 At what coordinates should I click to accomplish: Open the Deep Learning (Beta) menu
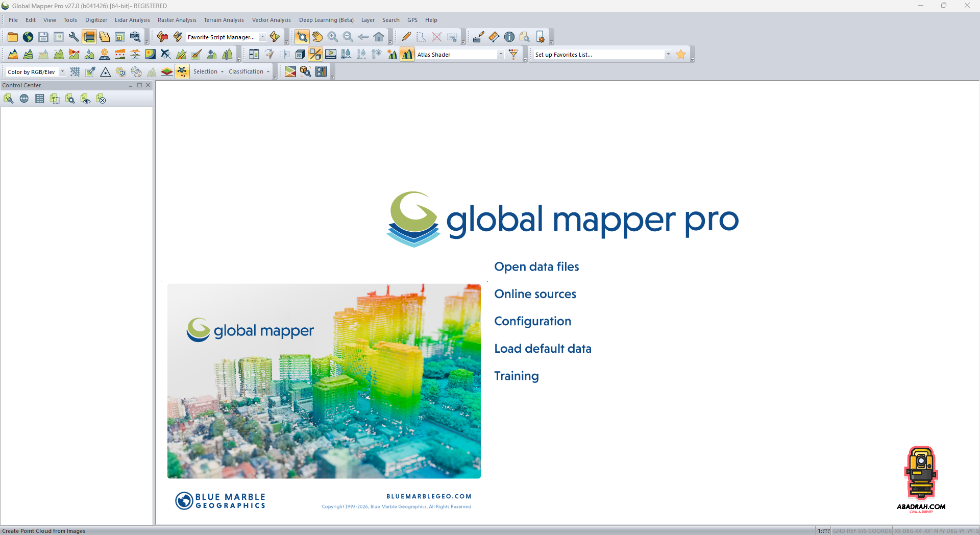tap(326, 20)
